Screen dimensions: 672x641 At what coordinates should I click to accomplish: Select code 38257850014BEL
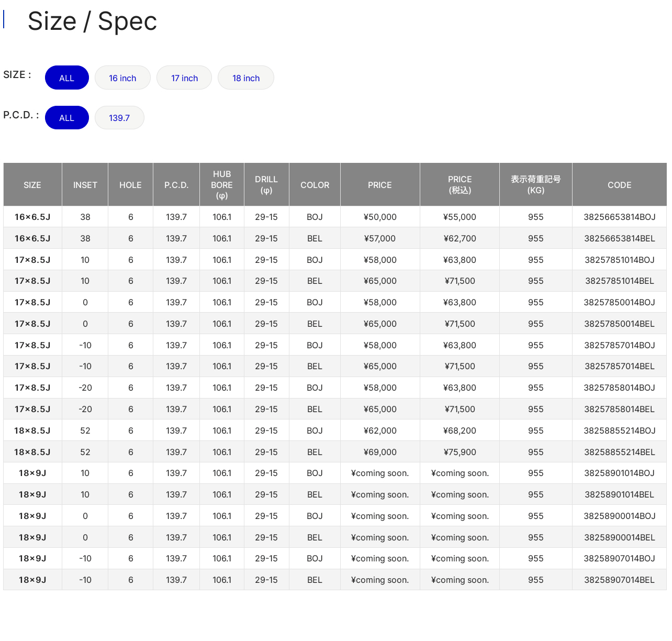point(620,324)
